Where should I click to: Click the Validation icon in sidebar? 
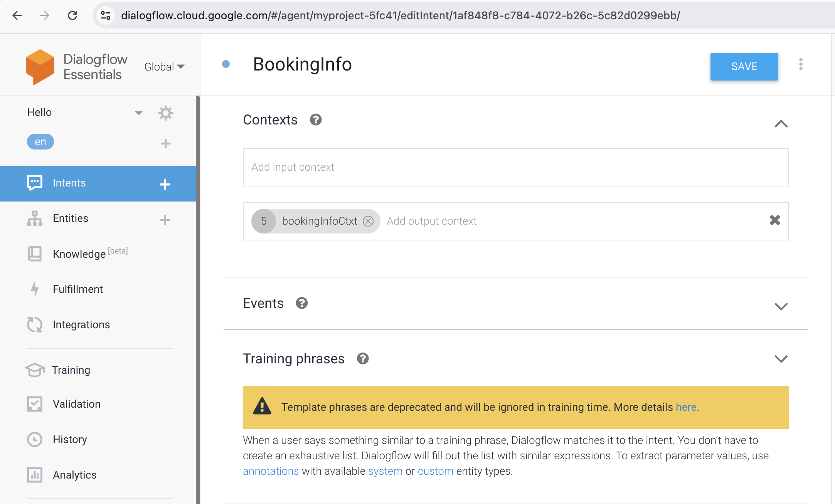pyautogui.click(x=35, y=404)
